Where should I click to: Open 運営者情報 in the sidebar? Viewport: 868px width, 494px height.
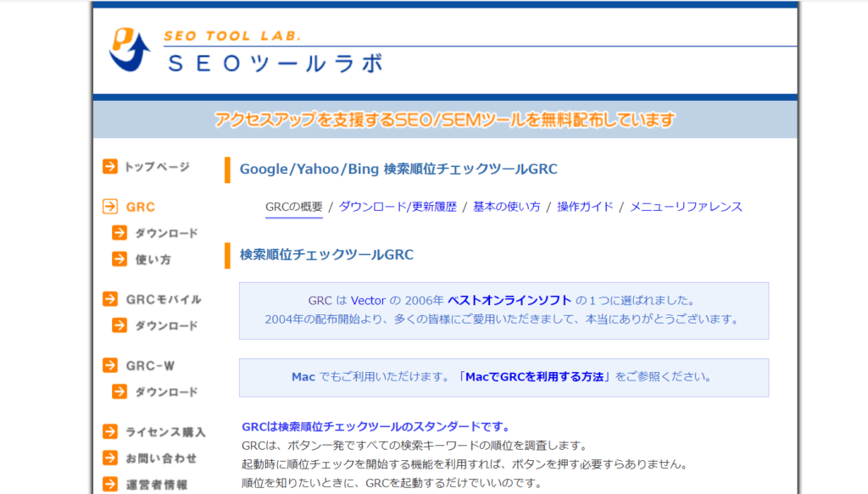click(x=157, y=486)
